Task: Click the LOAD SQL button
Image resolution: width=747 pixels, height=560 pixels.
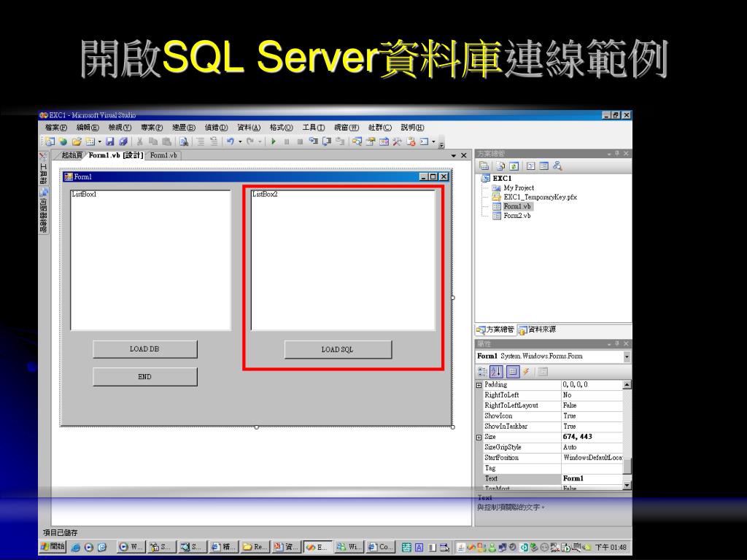Action: [x=338, y=349]
